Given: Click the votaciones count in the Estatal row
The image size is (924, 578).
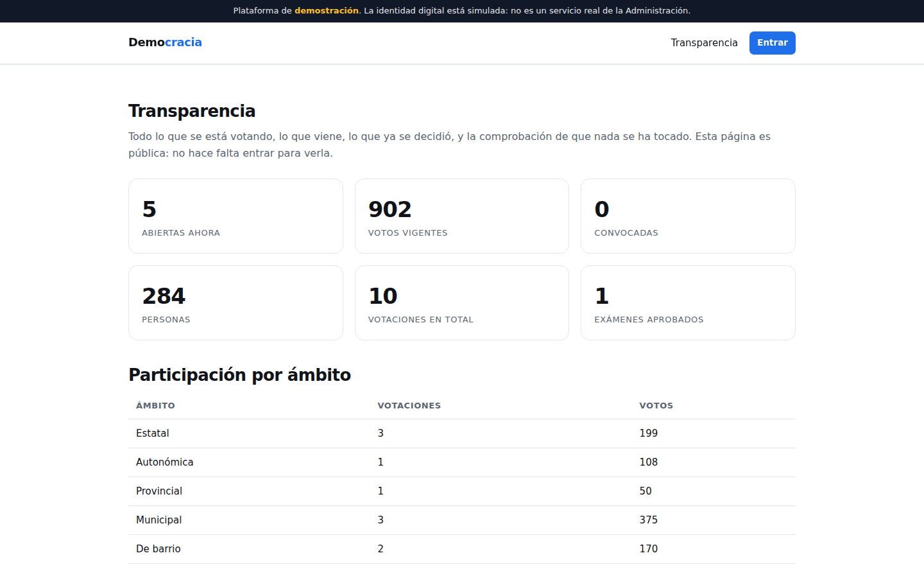Looking at the screenshot, I should pyautogui.click(x=381, y=433).
